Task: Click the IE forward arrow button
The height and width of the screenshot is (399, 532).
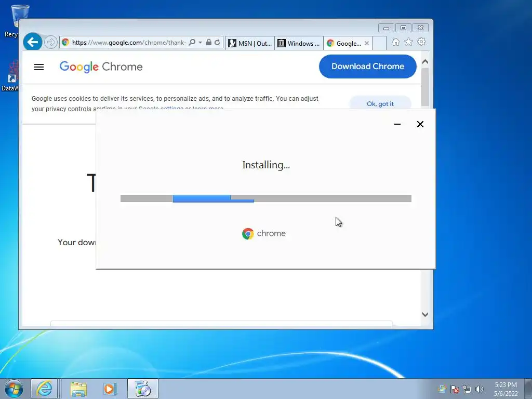Action: [x=50, y=43]
